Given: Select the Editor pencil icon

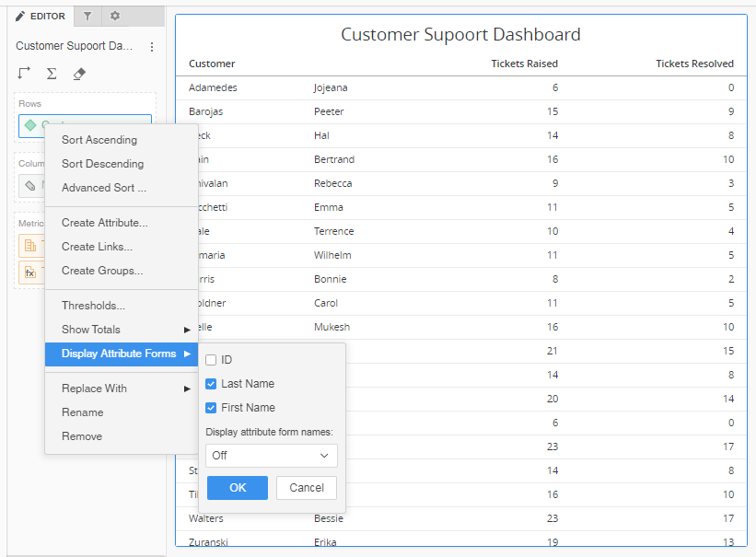Looking at the screenshot, I should click(20, 16).
